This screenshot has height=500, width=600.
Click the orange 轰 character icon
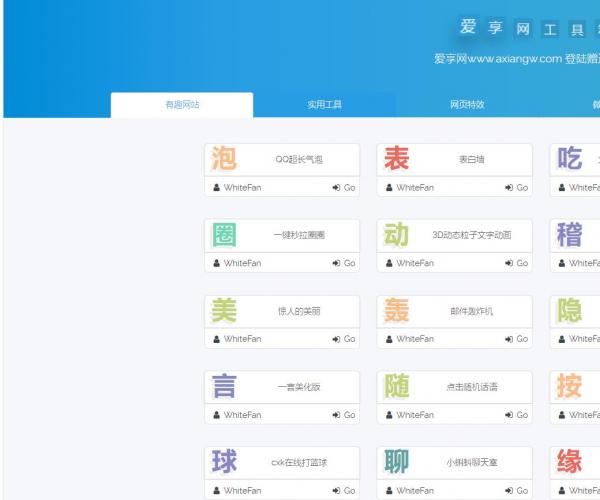click(397, 310)
